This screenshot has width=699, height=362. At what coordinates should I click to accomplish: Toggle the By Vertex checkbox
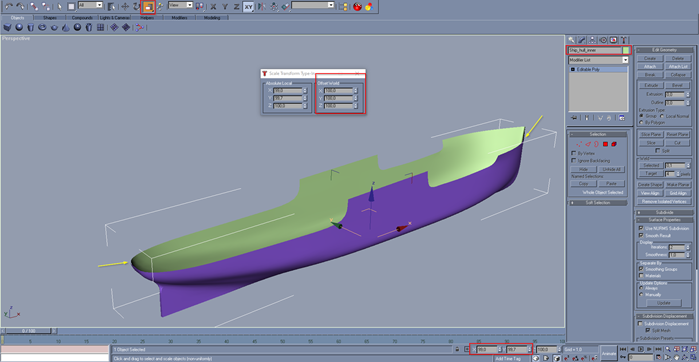pos(574,153)
